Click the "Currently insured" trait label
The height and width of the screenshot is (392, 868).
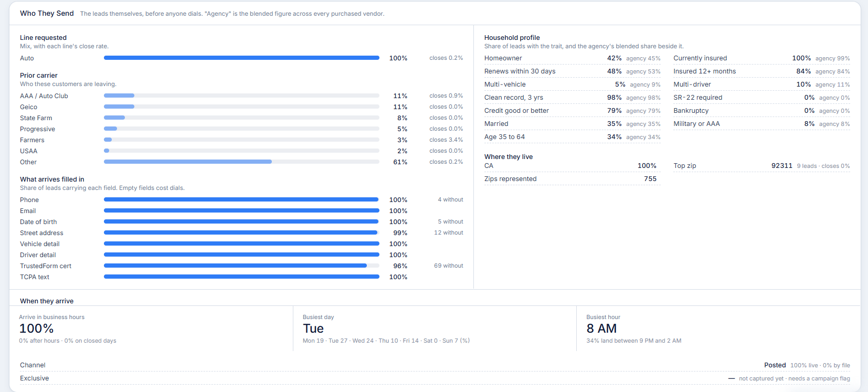700,58
